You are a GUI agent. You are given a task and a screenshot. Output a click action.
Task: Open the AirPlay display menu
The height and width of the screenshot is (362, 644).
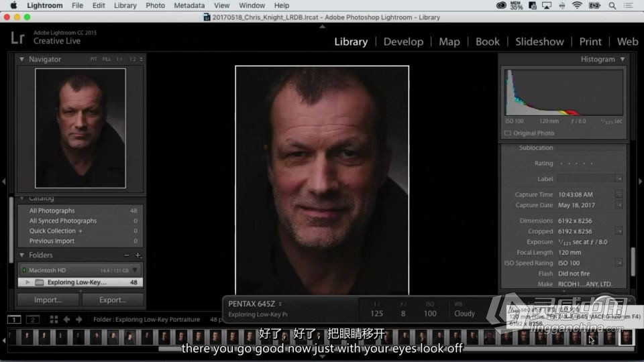(547, 5)
